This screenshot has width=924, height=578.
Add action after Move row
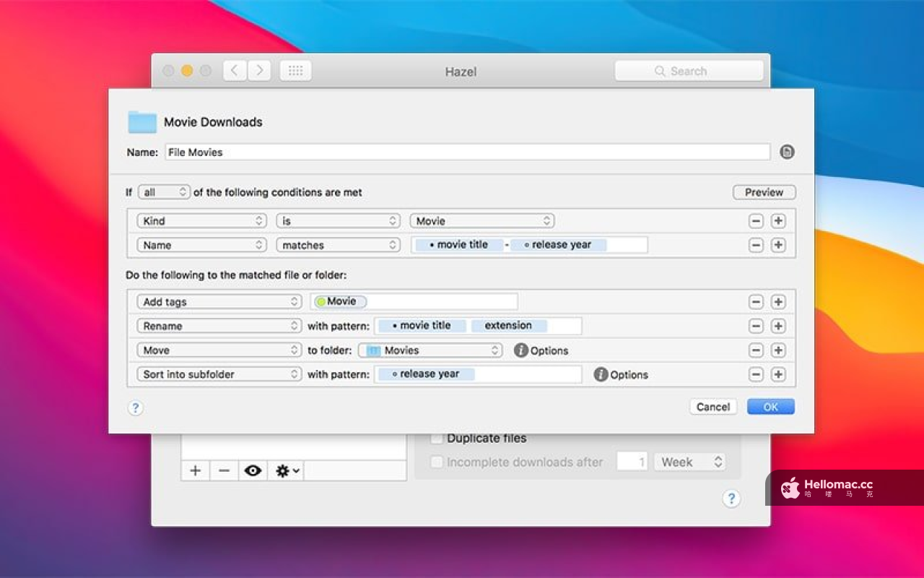coord(778,350)
